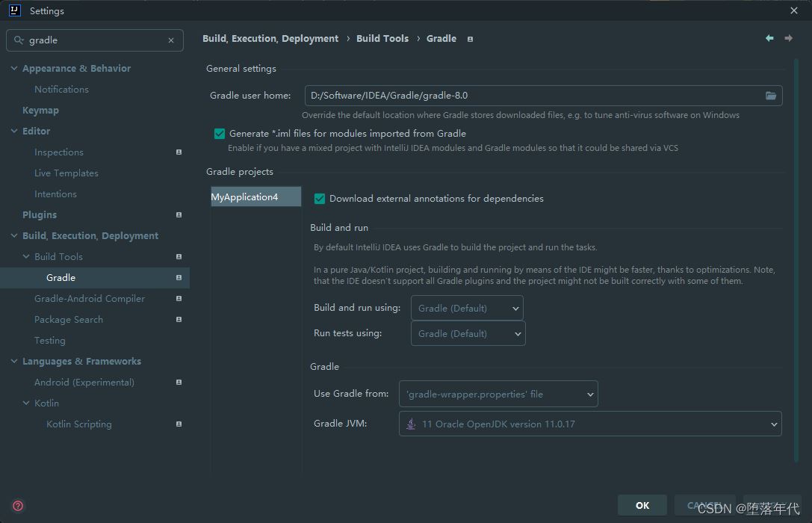812x523 pixels.
Task: Collapse Appearance & Behavior section
Action: pyautogui.click(x=14, y=68)
